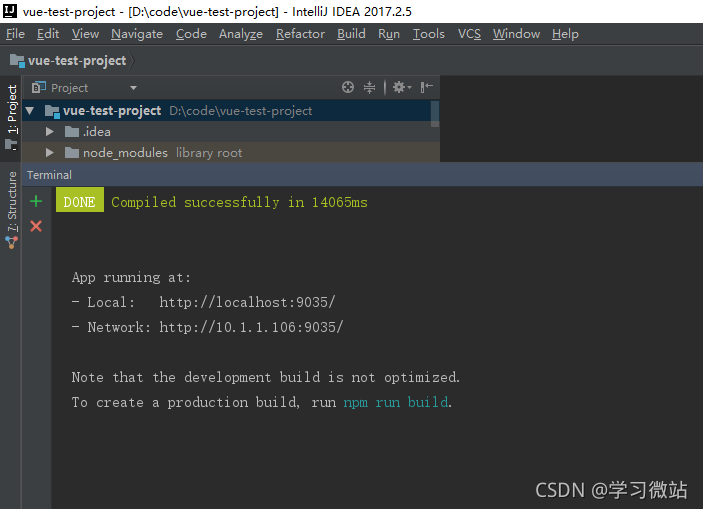Hide the Project tool window
The height and width of the screenshot is (509, 703).
coord(426,87)
